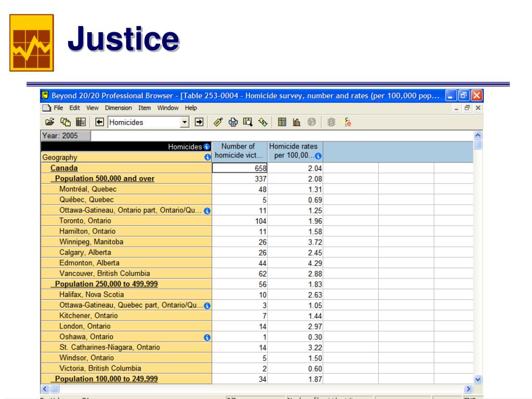The image size is (532, 399).
Task: Open info icon on Homicide rates column
Action: click(x=318, y=156)
